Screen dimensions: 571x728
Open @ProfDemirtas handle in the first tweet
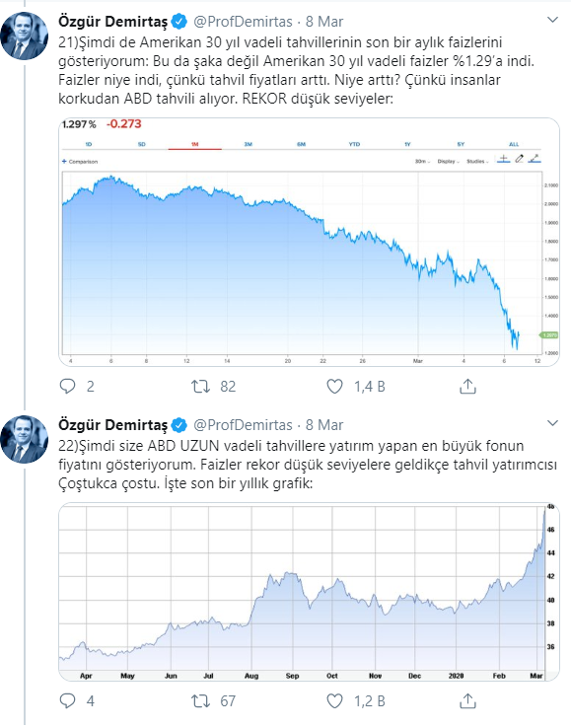[243, 22]
